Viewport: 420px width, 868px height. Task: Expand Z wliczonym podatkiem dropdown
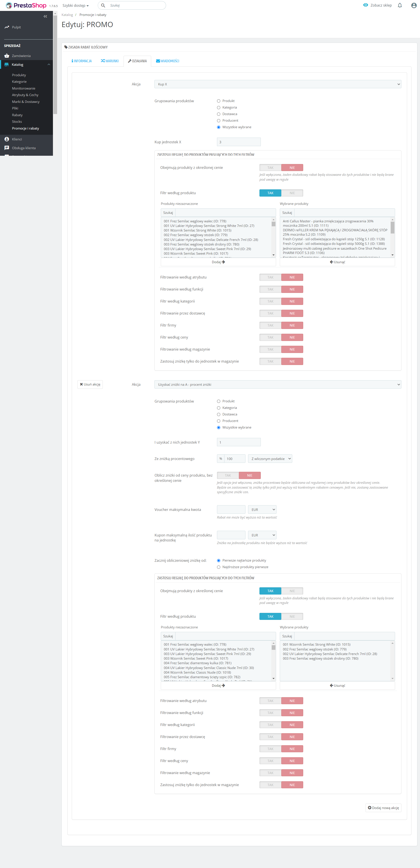[x=270, y=459]
